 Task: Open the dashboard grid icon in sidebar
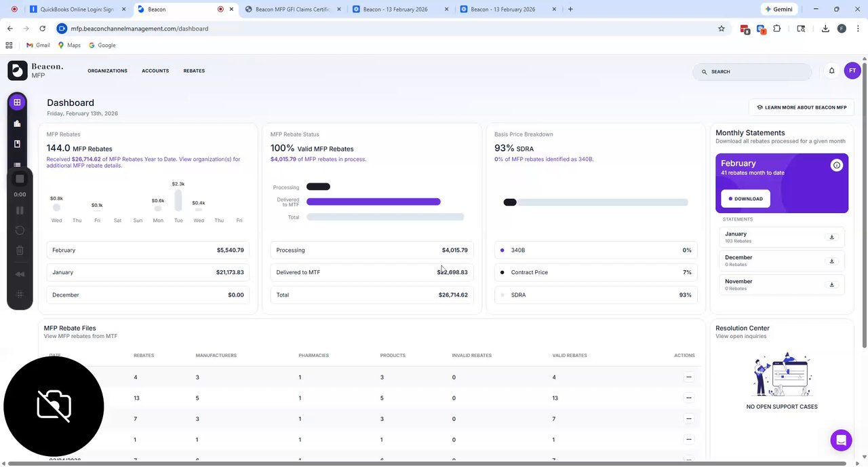17,102
